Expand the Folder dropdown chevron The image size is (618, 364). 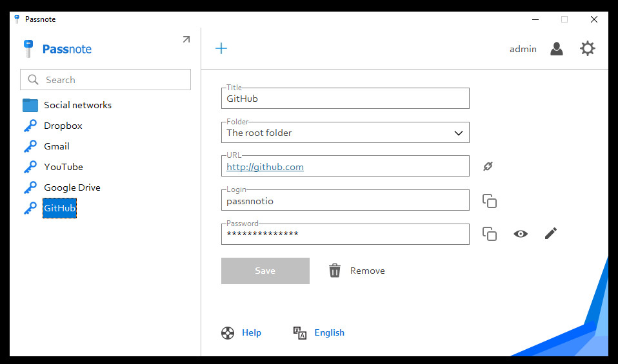point(459,133)
